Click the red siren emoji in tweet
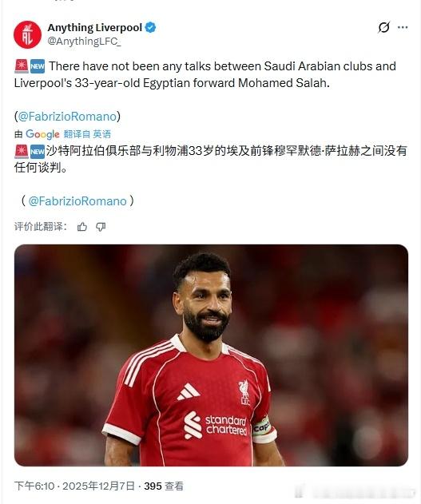 [x=22, y=66]
